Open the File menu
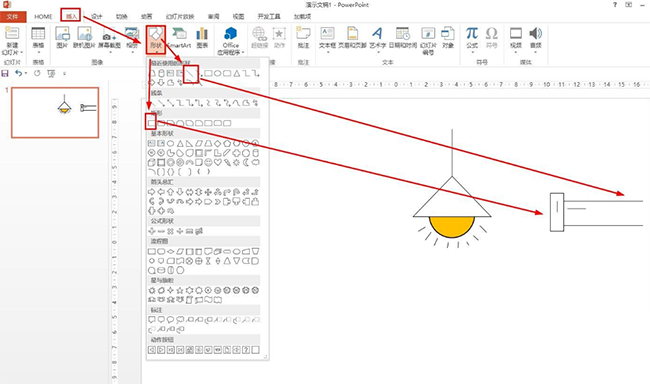The height and width of the screenshot is (384, 650). point(13,17)
